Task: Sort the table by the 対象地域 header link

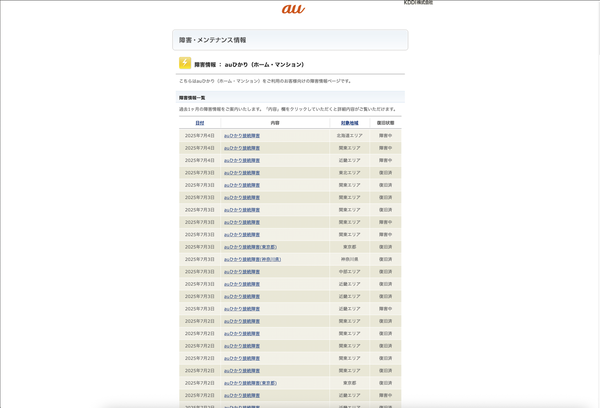Action: [x=349, y=123]
